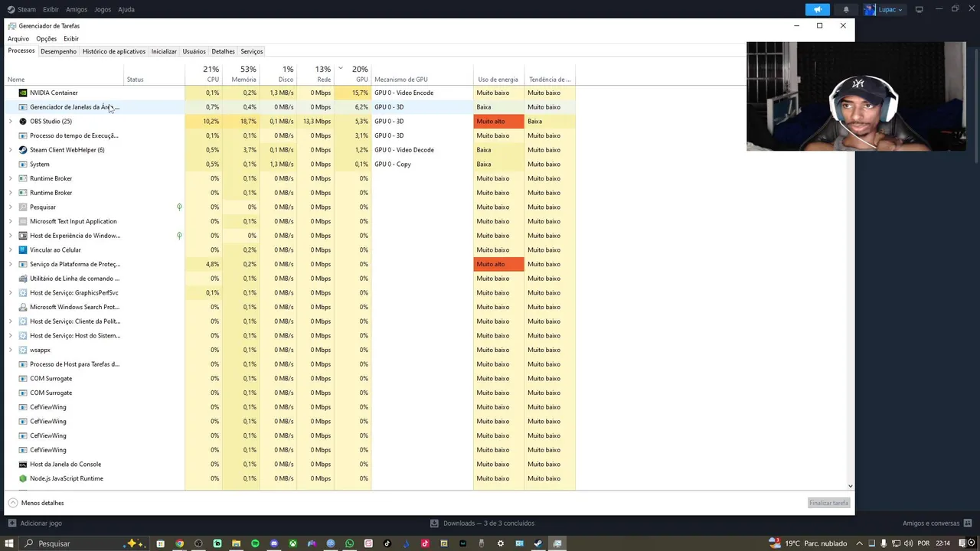The image size is (980, 551).
Task: Switch to the Histórico de aplicativos tab
Action: (x=114, y=51)
